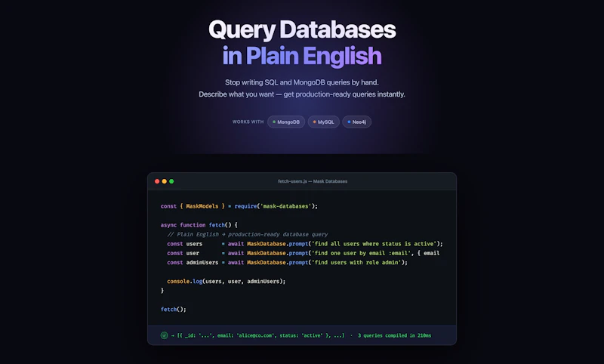Click the MongoDB badge
Image resolution: width=604 pixels, height=364 pixels.
(x=286, y=122)
